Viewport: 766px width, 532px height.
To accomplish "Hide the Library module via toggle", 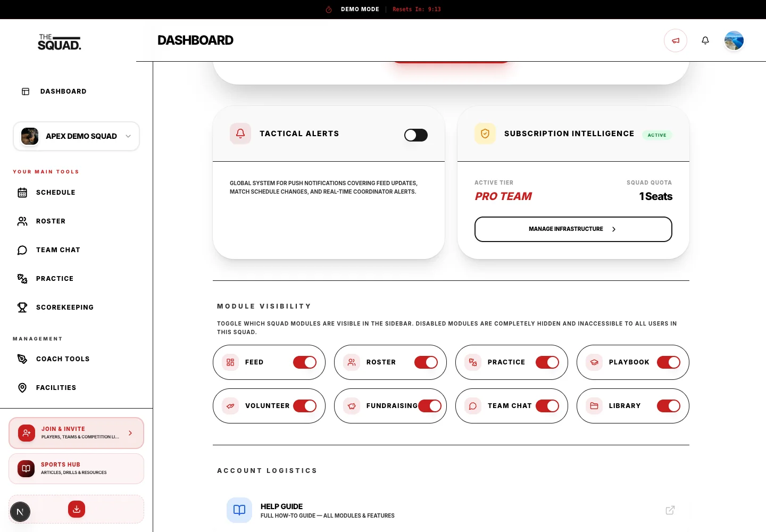I will pos(669,406).
